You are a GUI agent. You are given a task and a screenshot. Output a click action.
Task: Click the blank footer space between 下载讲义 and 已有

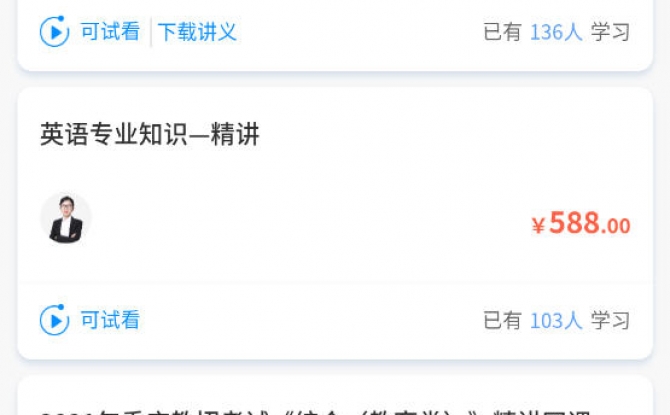359,32
